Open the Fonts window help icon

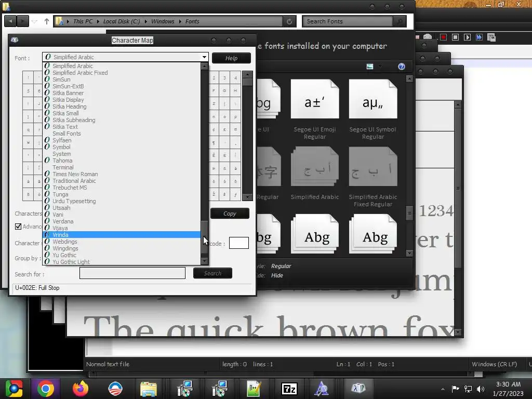pyautogui.click(x=402, y=66)
